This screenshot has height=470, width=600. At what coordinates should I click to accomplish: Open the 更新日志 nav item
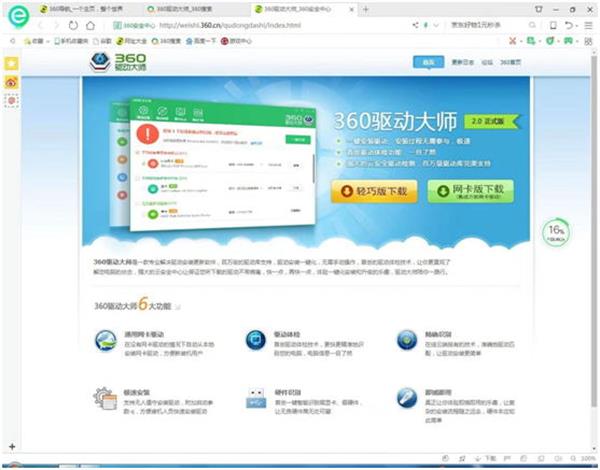pyautogui.click(x=463, y=62)
